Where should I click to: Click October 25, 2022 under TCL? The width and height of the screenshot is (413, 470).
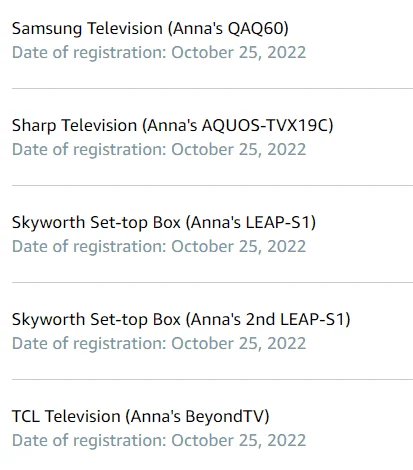[239, 441]
